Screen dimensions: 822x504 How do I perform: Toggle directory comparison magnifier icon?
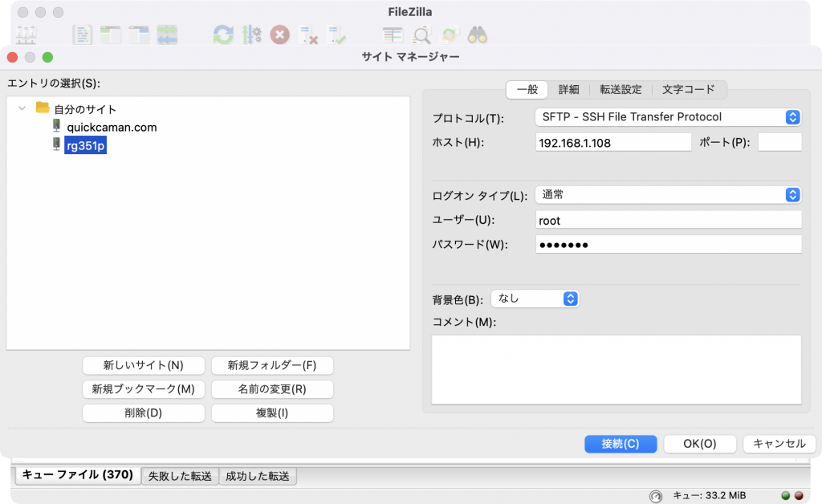(421, 35)
